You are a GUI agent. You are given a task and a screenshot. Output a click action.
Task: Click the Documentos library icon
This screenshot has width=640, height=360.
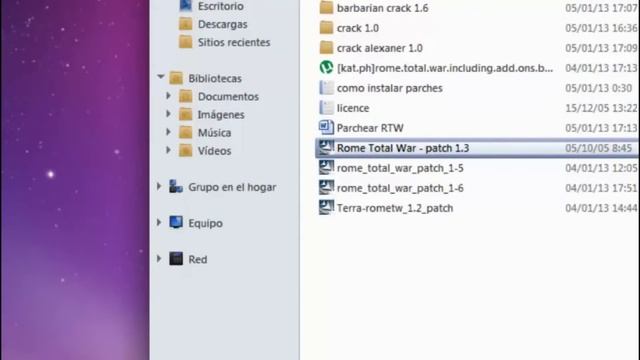pos(186,96)
